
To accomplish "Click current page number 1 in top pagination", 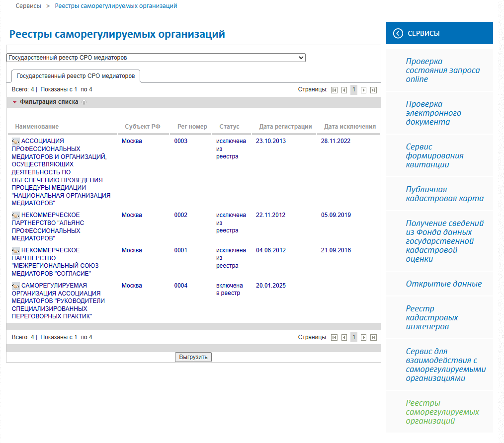I will [354, 89].
